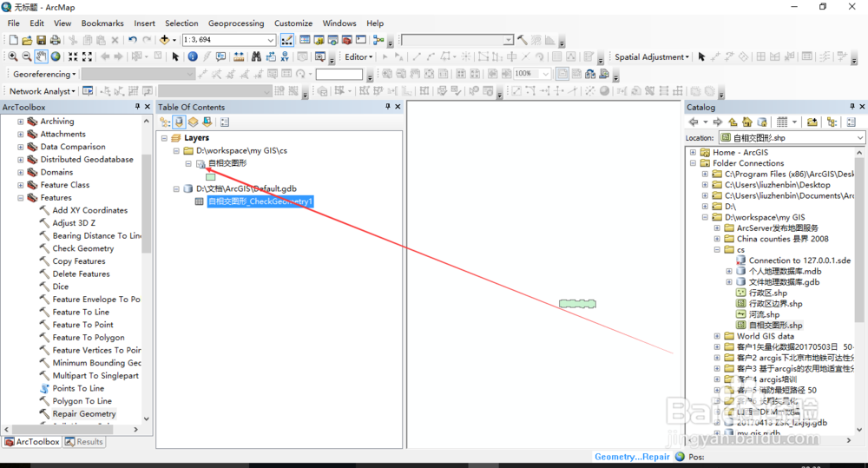Viewport: 868px width, 468px height.
Task: Go up one level in Catalog
Action: (x=733, y=122)
